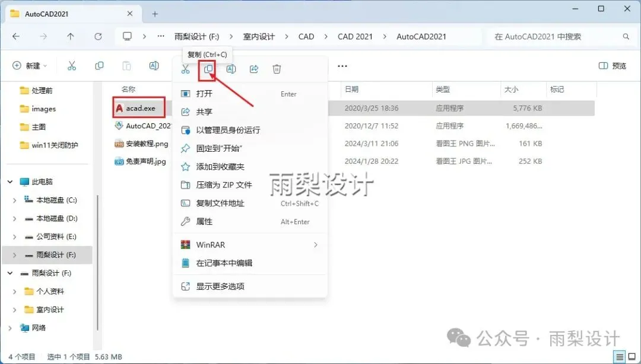Click the toolbar Cut scissors icon
This screenshot has height=364, width=641.
[x=72, y=66]
